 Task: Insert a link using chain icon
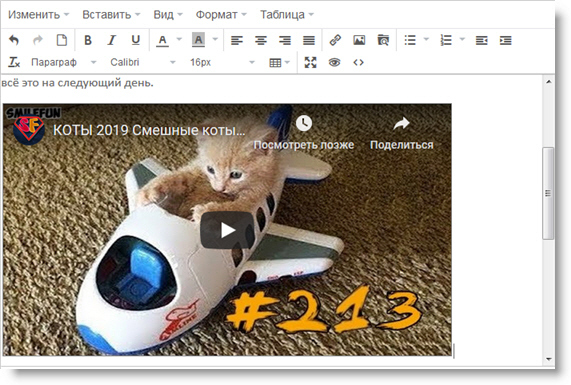tap(335, 40)
